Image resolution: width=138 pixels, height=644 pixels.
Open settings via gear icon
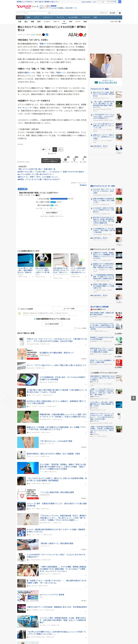click(x=120, y=13)
